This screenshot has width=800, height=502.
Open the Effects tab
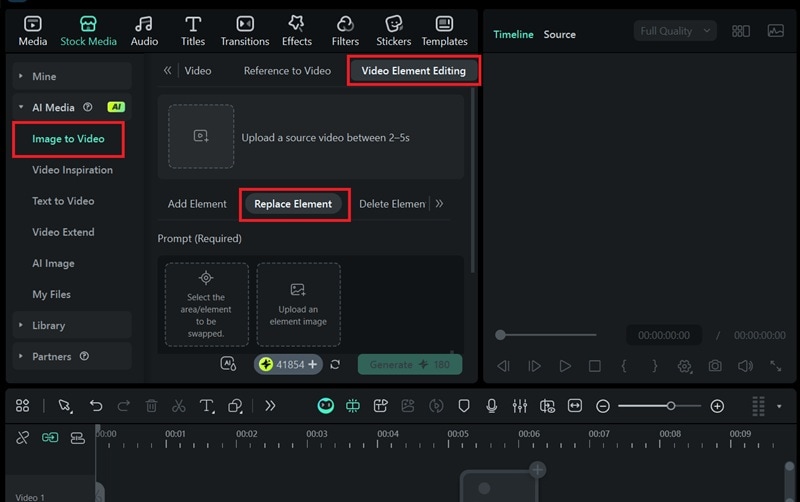pyautogui.click(x=296, y=31)
